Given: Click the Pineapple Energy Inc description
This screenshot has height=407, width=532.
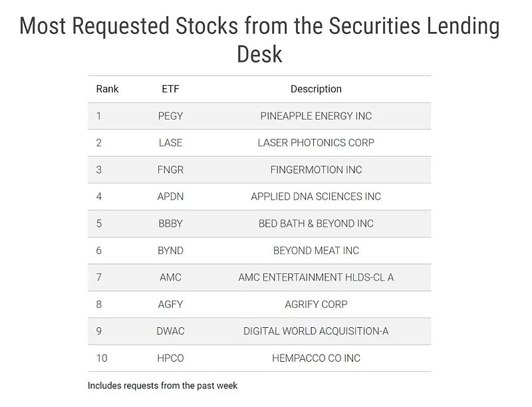Looking at the screenshot, I should (316, 116).
